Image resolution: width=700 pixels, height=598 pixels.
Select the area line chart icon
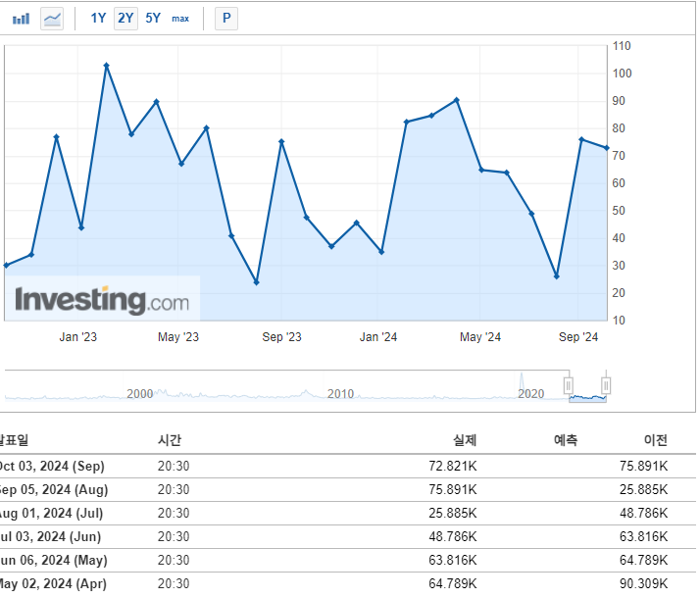(52, 19)
